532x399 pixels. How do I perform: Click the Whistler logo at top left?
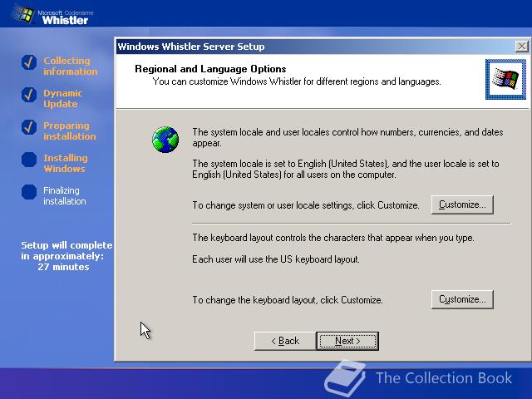[52, 14]
